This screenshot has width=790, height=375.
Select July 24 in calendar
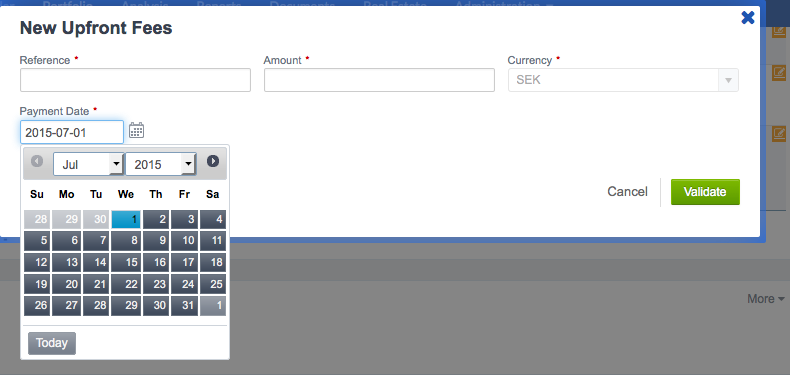coord(184,284)
